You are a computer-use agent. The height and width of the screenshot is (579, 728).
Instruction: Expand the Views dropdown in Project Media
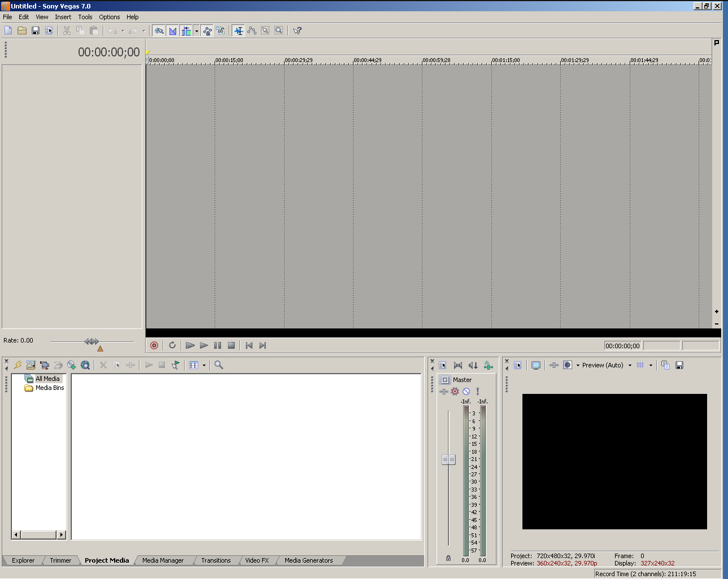tap(204, 365)
